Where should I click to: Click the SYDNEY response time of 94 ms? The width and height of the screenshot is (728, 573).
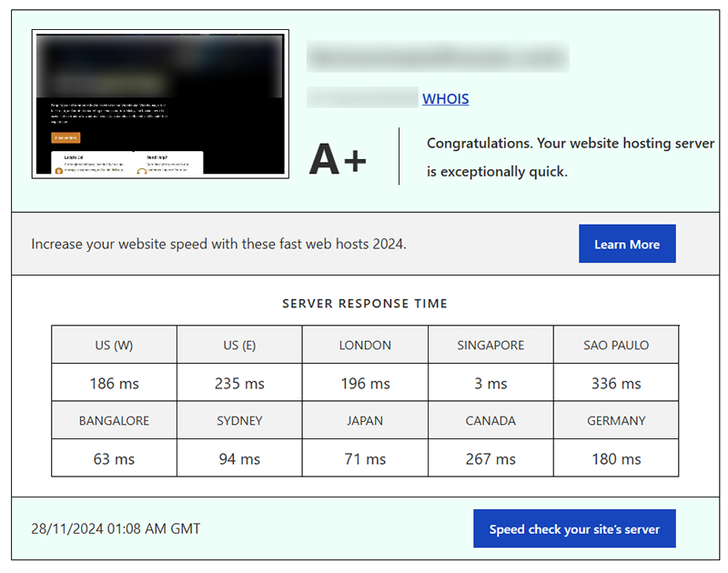coord(238,459)
